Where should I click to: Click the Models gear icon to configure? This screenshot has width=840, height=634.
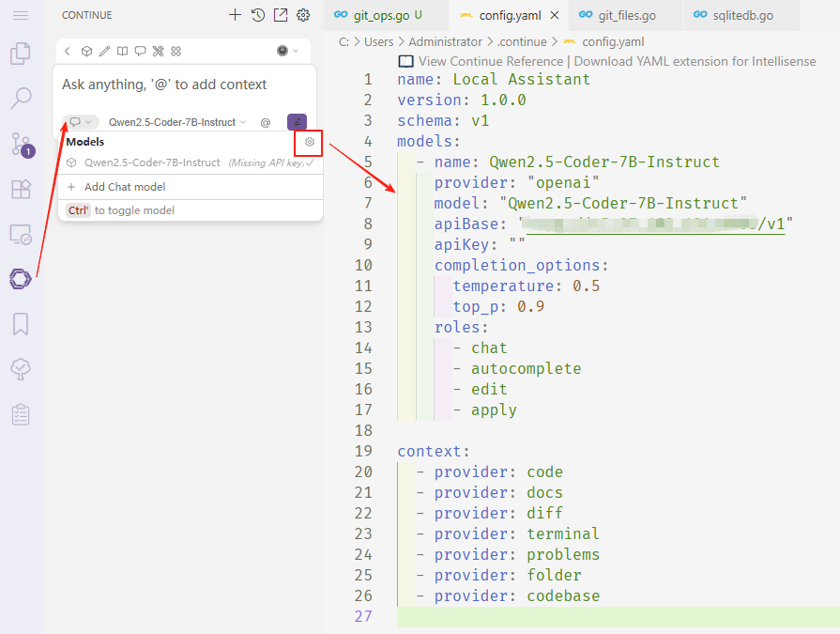[309, 142]
